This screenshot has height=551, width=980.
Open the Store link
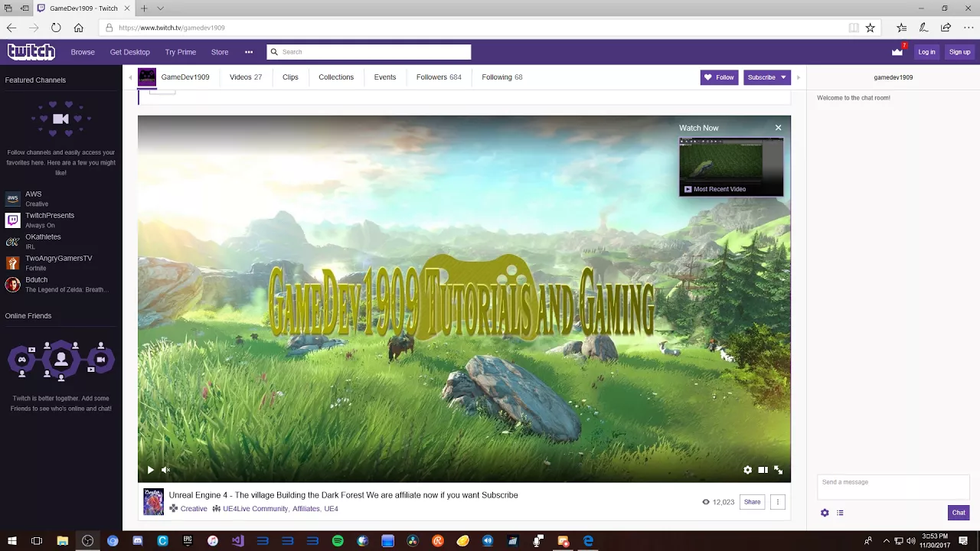220,52
